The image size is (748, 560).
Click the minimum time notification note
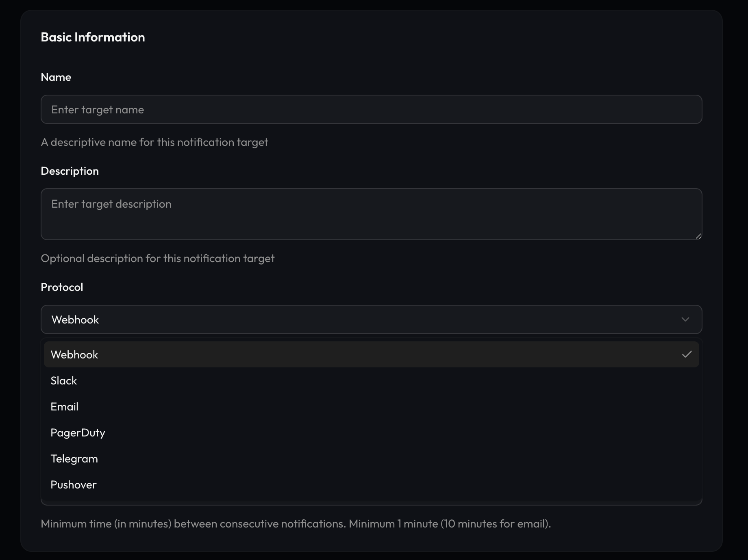coord(296,524)
